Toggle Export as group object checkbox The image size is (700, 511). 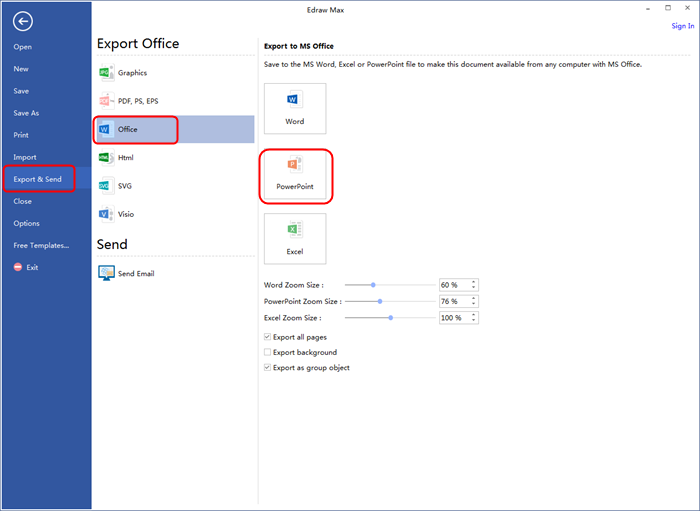point(267,367)
